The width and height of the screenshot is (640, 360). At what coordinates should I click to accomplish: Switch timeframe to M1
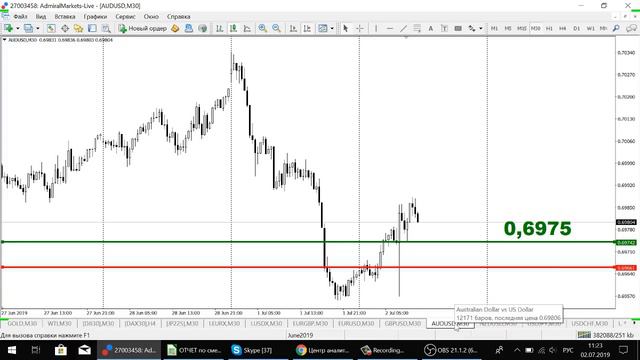coord(494,28)
